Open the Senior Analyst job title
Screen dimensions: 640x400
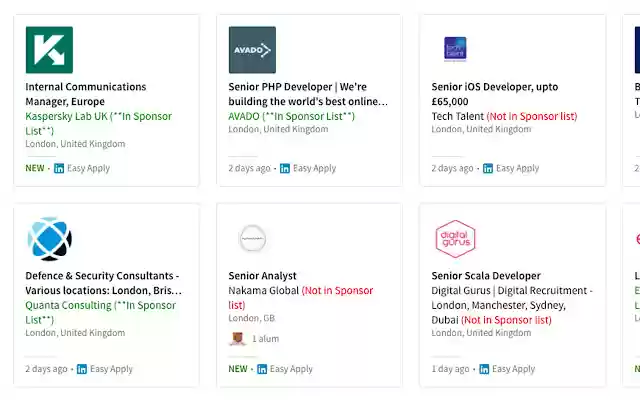tap(262, 276)
